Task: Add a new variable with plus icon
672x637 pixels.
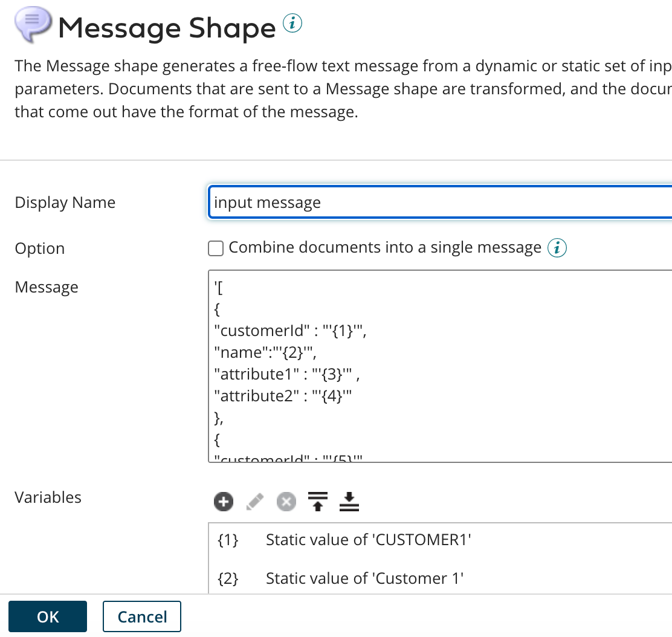Action: 224,501
